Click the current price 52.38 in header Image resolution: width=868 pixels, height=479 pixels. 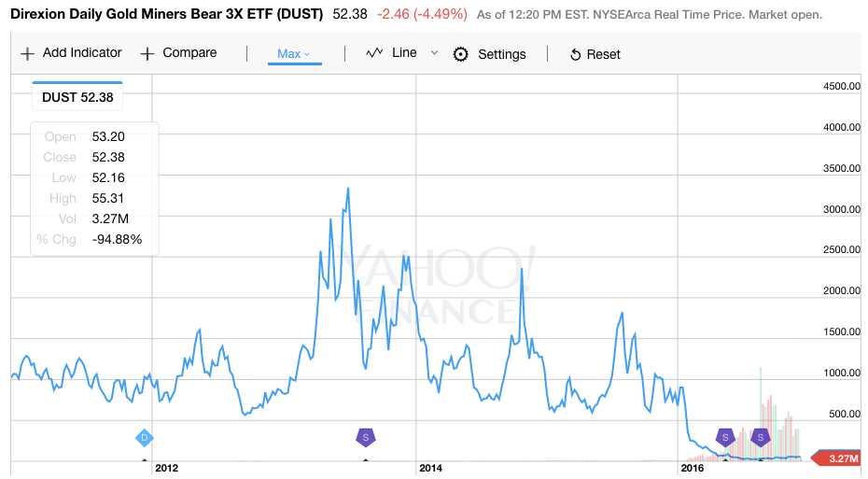tap(350, 14)
